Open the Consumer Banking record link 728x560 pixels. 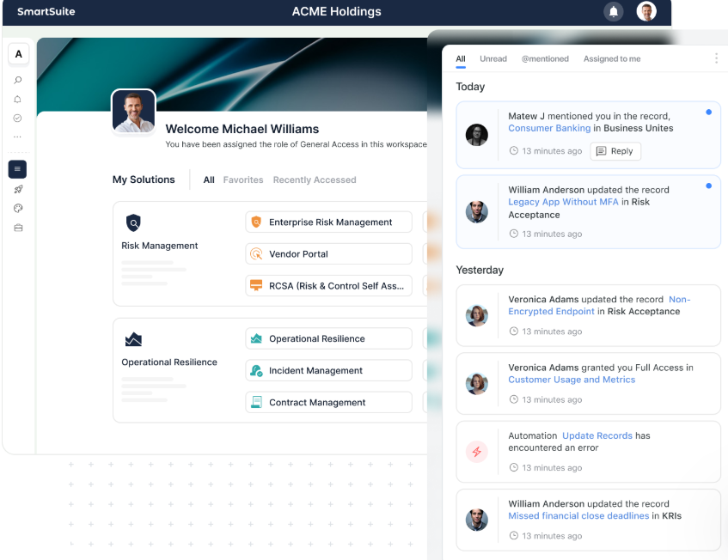coord(549,128)
